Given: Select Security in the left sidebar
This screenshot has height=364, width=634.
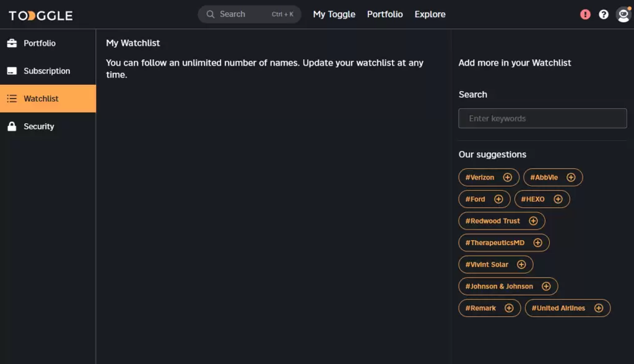Looking at the screenshot, I should coord(48,126).
